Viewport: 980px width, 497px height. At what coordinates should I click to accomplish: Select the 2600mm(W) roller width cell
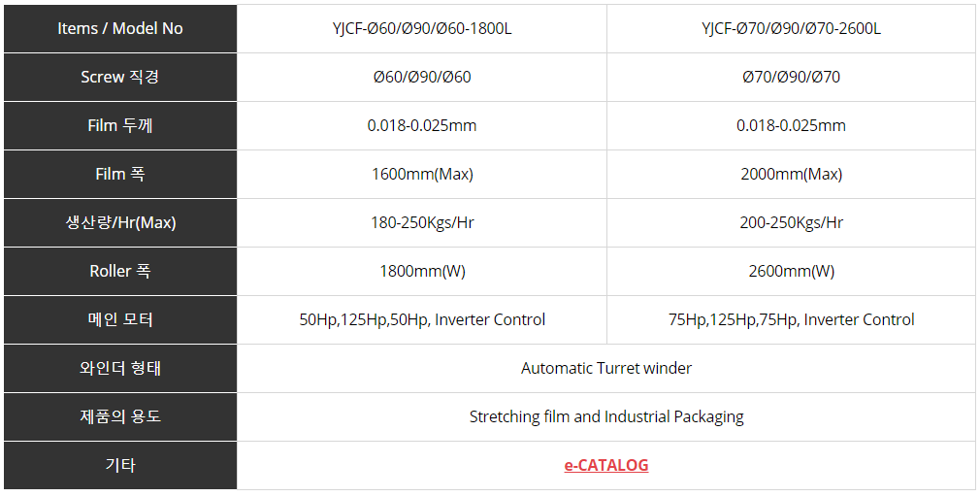pos(791,271)
